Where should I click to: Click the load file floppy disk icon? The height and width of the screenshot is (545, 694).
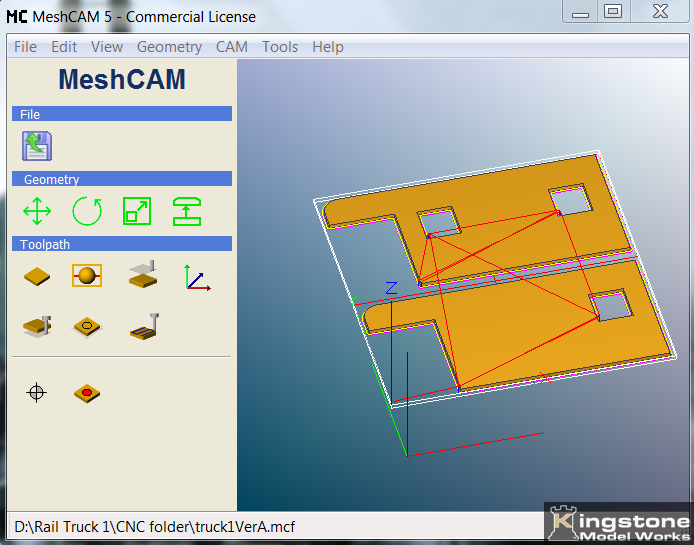(37, 146)
